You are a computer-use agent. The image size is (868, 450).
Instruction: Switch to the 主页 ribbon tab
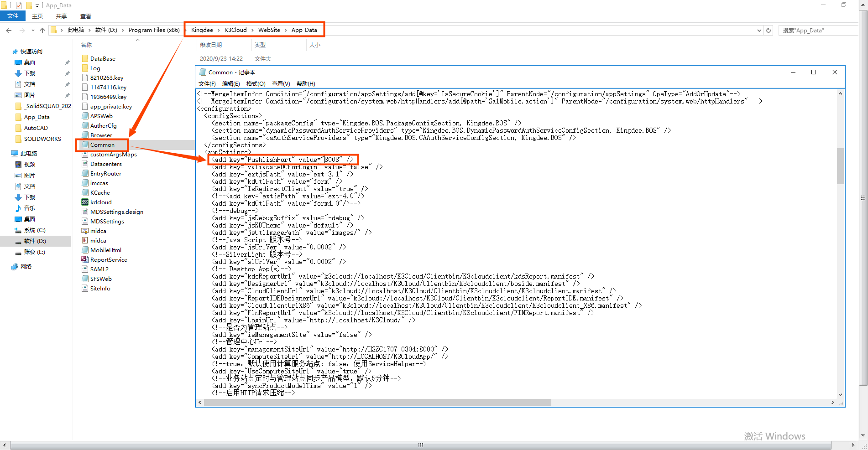click(37, 16)
